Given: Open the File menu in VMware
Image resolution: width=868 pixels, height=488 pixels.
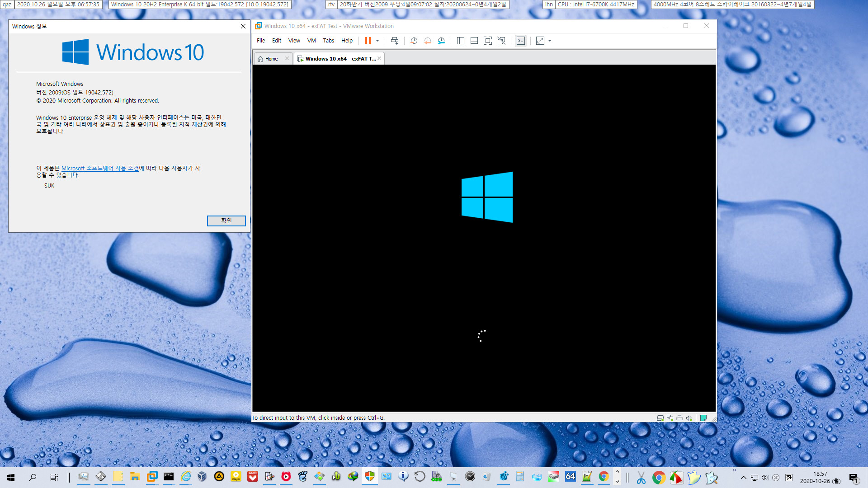Looking at the screenshot, I should 261,41.
